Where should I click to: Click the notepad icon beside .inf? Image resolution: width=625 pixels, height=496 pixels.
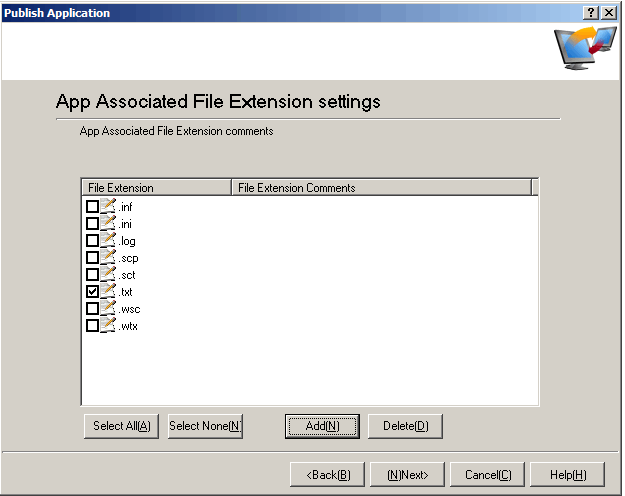108,206
